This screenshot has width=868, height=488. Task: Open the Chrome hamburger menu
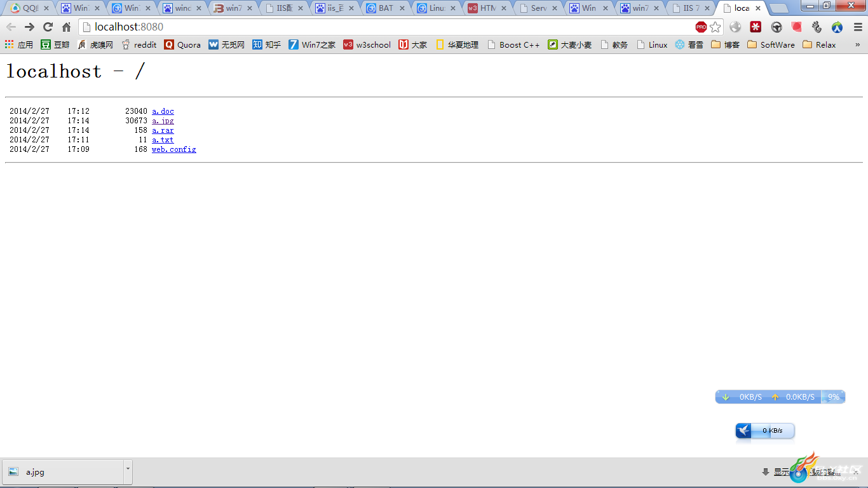pos(858,27)
